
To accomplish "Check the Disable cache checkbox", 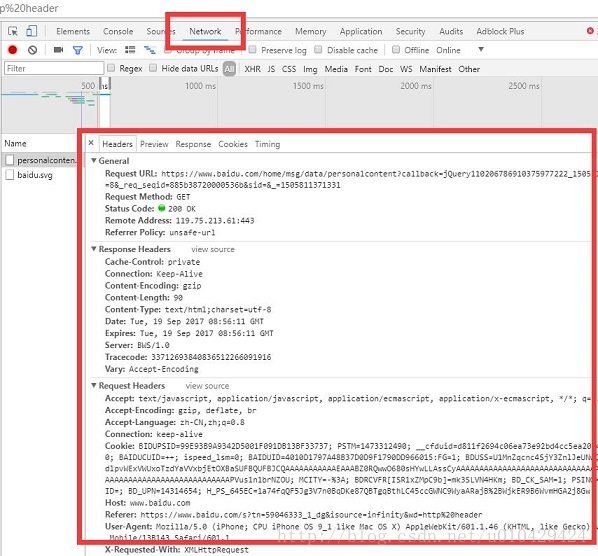I will tap(318, 49).
